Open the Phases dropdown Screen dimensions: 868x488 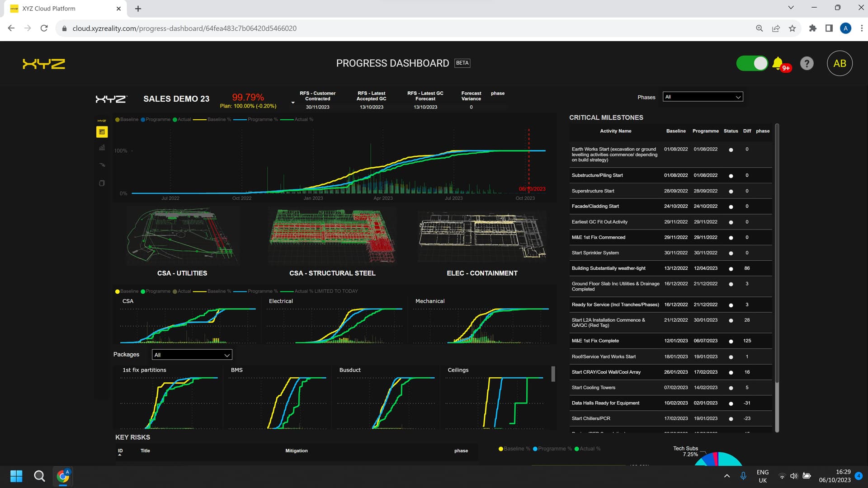(x=702, y=96)
